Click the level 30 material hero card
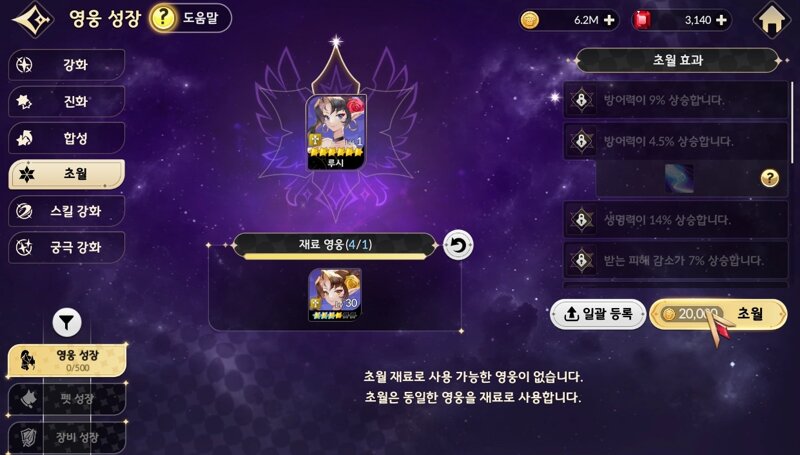The width and height of the screenshot is (800, 455). tap(335, 295)
